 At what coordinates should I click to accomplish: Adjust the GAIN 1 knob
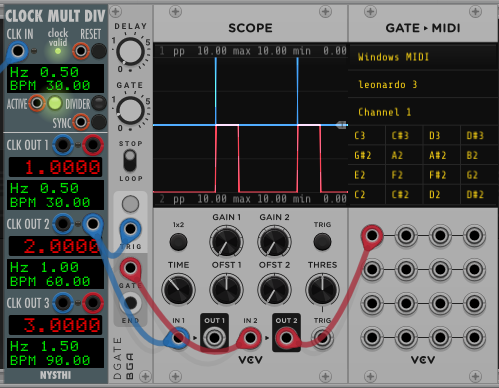point(226,242)
